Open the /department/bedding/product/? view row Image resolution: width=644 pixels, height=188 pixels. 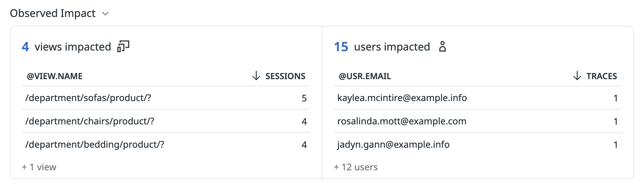[x=95, y=145]
